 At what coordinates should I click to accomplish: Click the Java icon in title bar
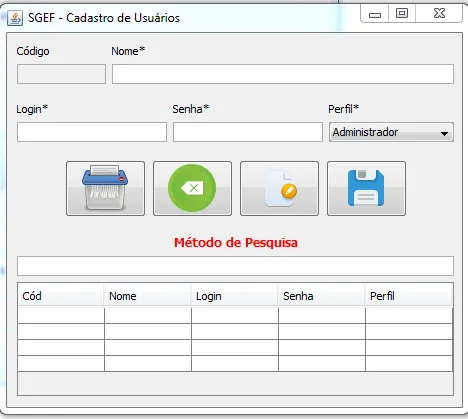point(15,18)
